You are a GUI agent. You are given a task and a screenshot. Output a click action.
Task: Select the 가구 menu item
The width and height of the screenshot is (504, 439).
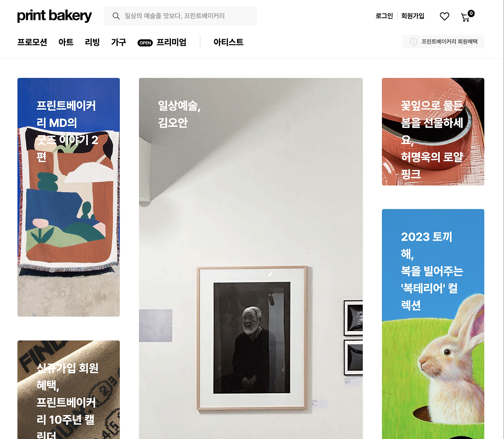pos(119,42)
